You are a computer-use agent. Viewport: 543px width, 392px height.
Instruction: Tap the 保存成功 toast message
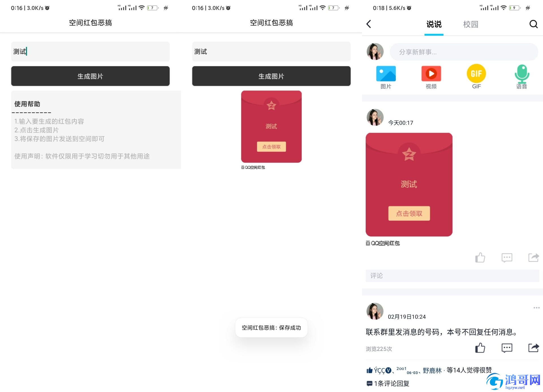(271, 328)
